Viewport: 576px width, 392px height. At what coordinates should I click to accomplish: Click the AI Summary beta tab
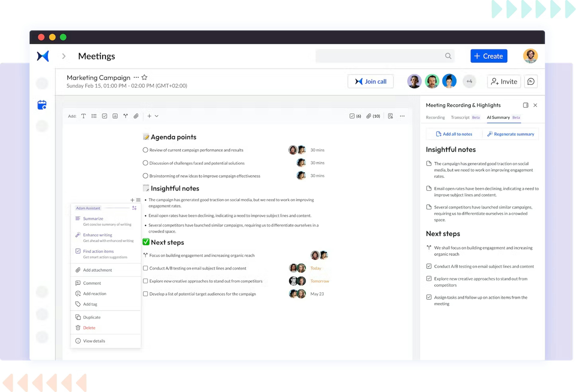[503, 117]
